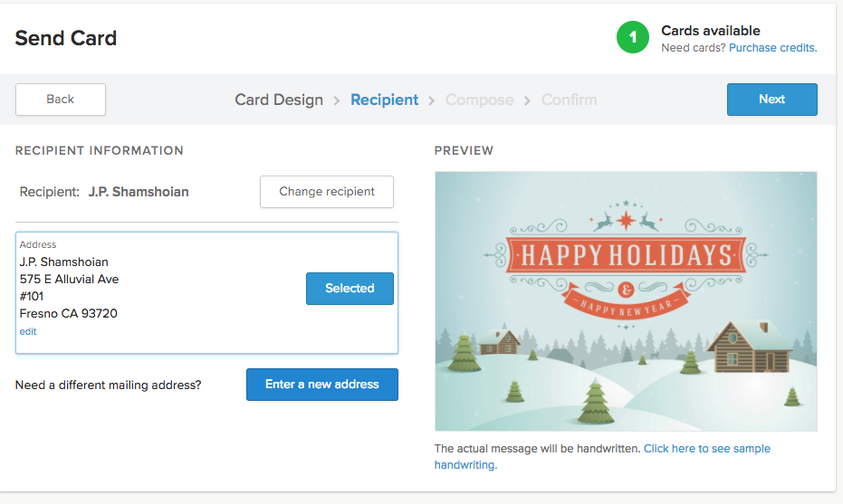Jump to the Confirm step
The image size is (843, 504).
click(569, 100)
